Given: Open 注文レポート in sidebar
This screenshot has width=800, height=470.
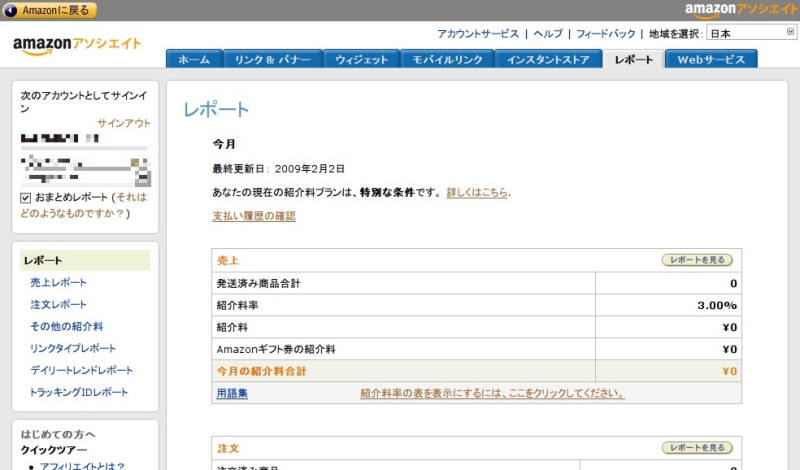Looking at the screenshot, I should point(58,304).
